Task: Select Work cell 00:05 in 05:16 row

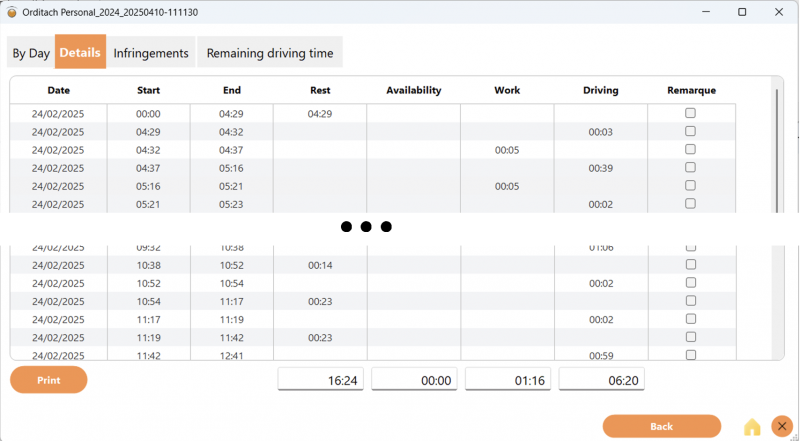Action: (507, 186)
